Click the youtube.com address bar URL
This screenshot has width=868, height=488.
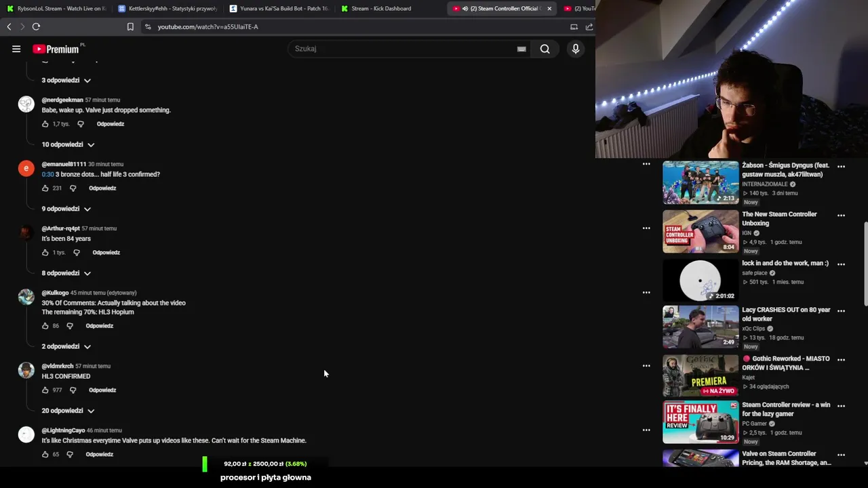(208, 26)
